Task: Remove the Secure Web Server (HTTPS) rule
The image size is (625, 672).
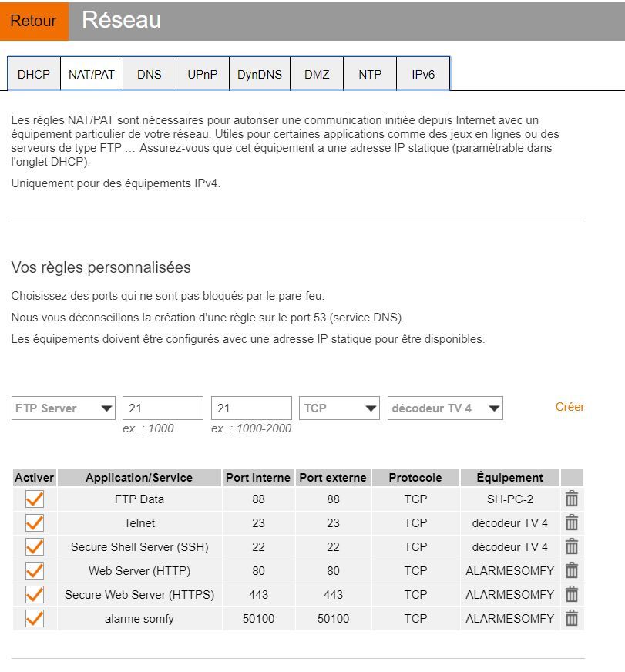Action: [572, 595]
